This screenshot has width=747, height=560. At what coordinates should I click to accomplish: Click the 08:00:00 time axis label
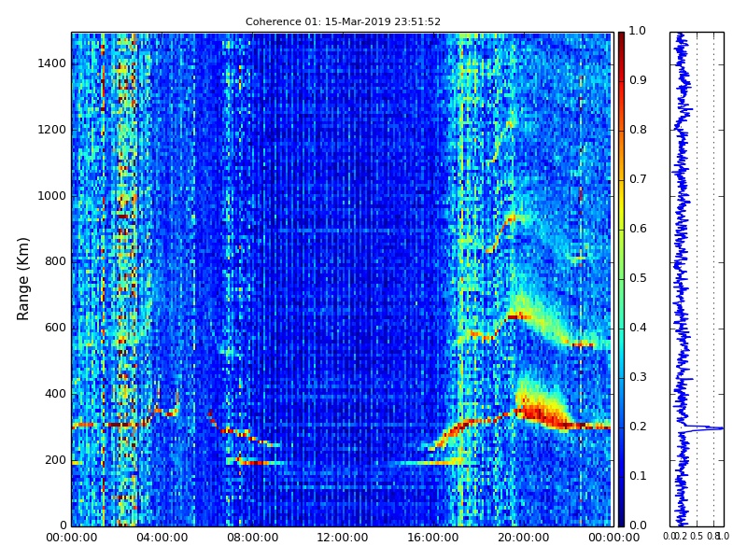click(x=252, y=538)
